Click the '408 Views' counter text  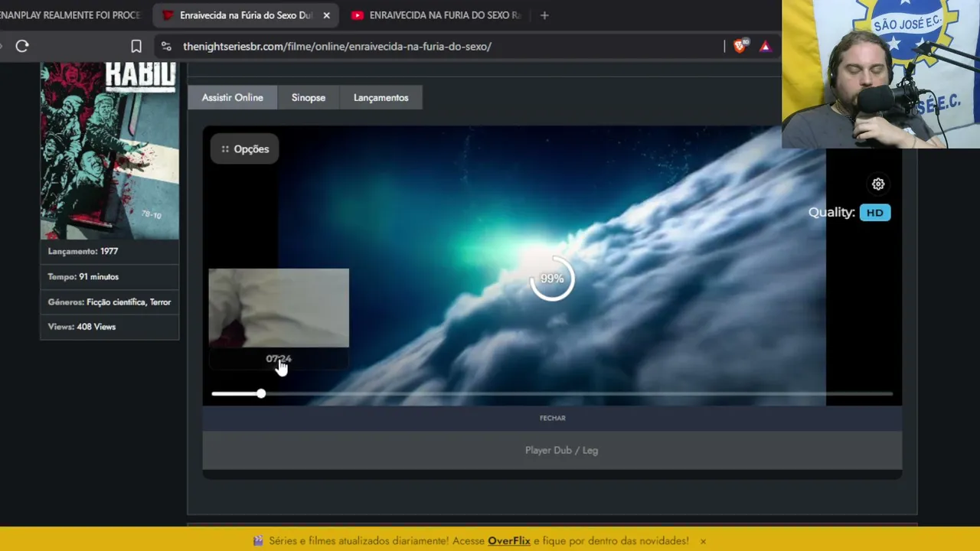pyautogui.click(x=96, y=327)
